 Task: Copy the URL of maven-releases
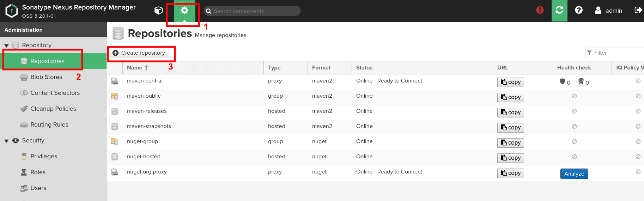coord(511,112)
